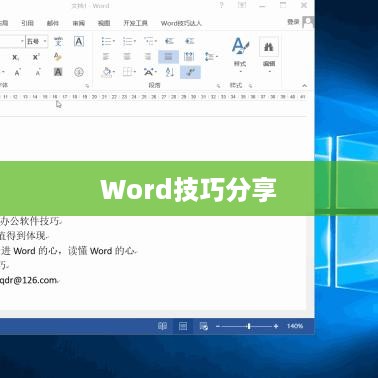Increase paragraph indent
Image resolution: width=378 pixels, height=378 pixels.
tap(189, 41)
